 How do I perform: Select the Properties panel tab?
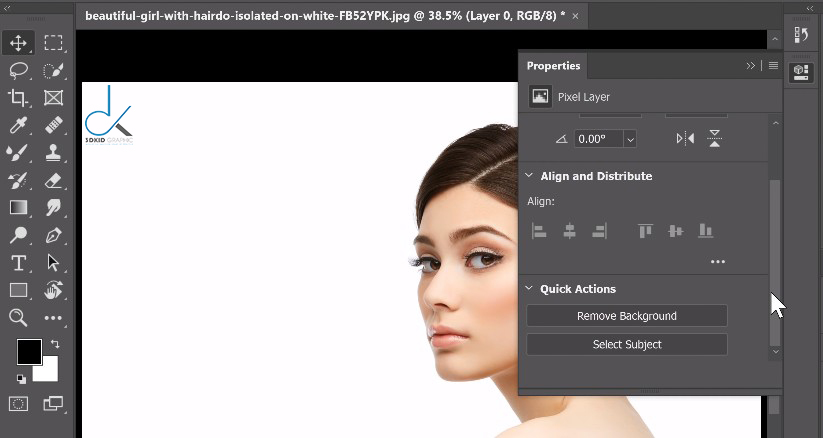(553, 66)
